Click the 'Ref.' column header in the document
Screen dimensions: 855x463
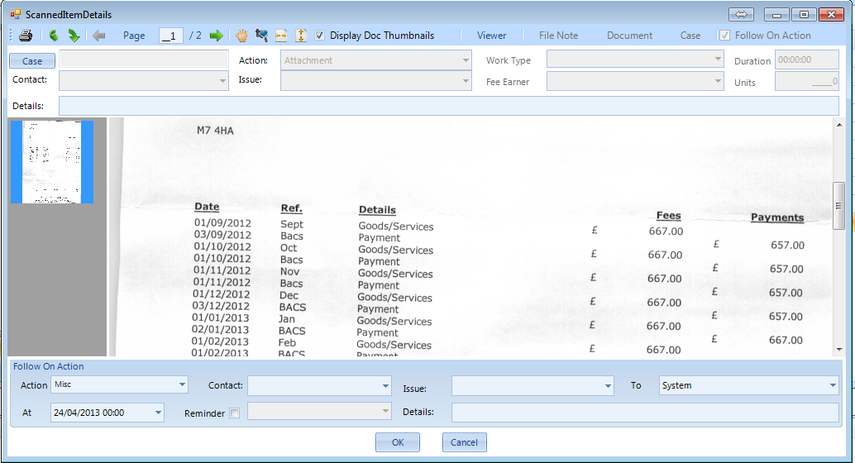pos(291,208)
